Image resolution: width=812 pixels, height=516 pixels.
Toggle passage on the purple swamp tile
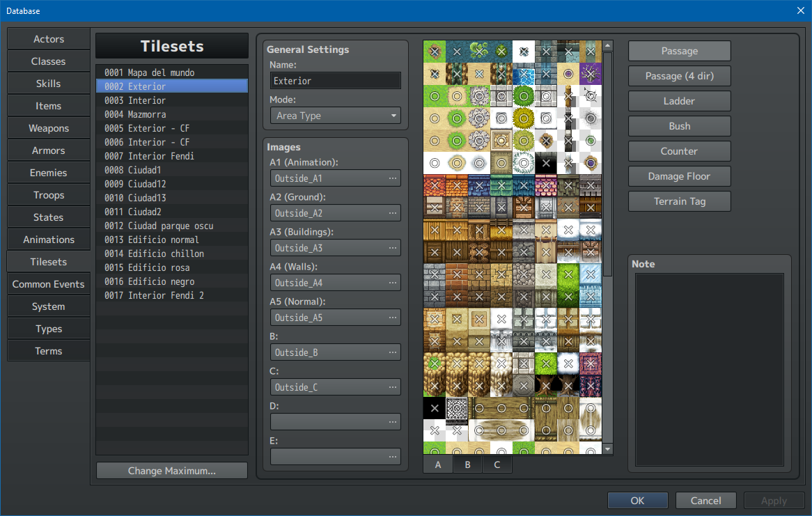(x=591, y=73)
